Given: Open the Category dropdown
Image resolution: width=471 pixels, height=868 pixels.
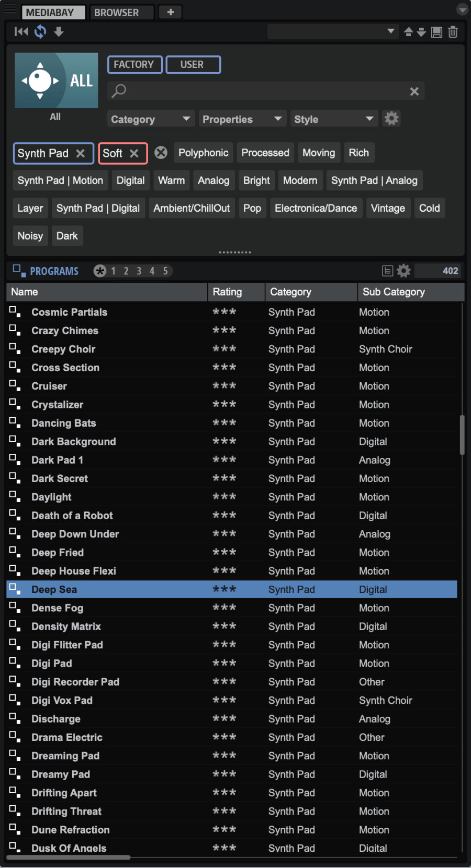Looking at the screenshot, I should click(x=151, y=119).
